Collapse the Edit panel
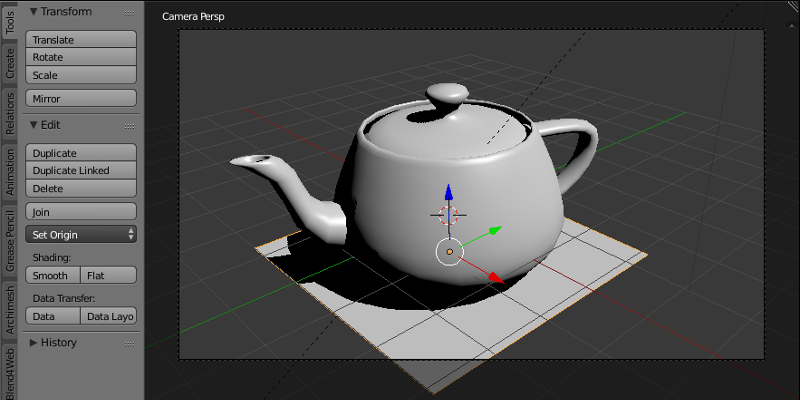 33,125
